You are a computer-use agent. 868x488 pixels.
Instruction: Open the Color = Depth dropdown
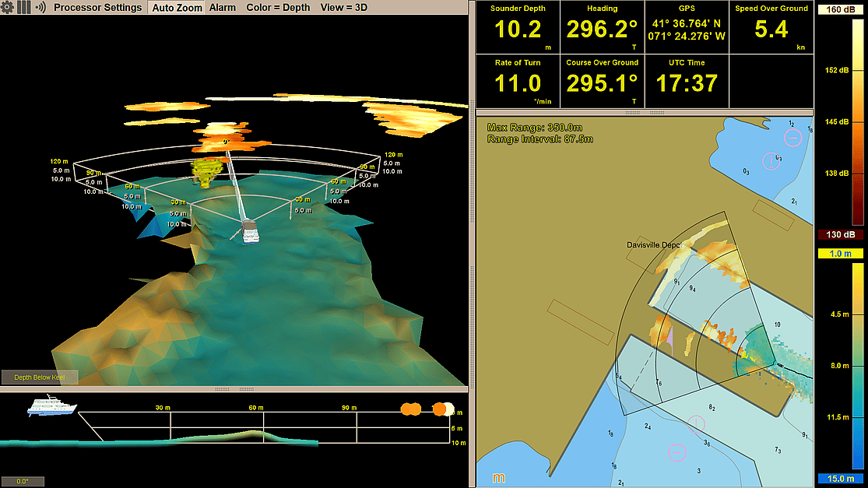(x=278, y=8)
